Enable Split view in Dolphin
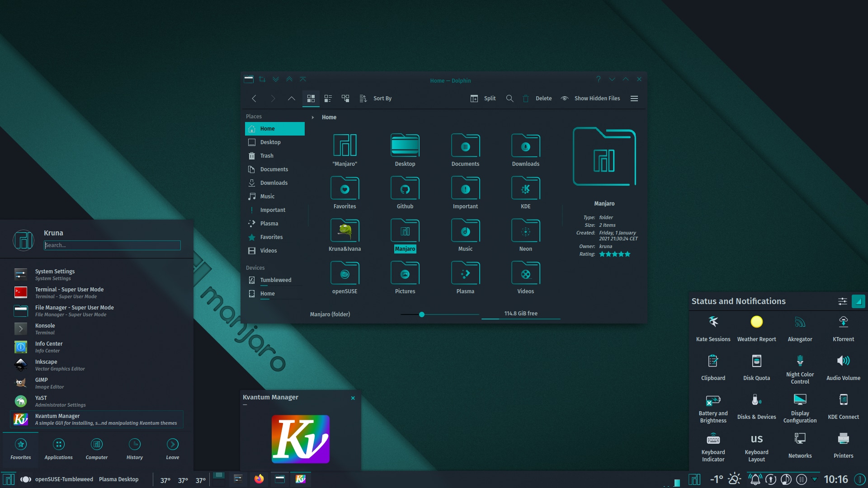Screen dimensions: 868x488 482,98
